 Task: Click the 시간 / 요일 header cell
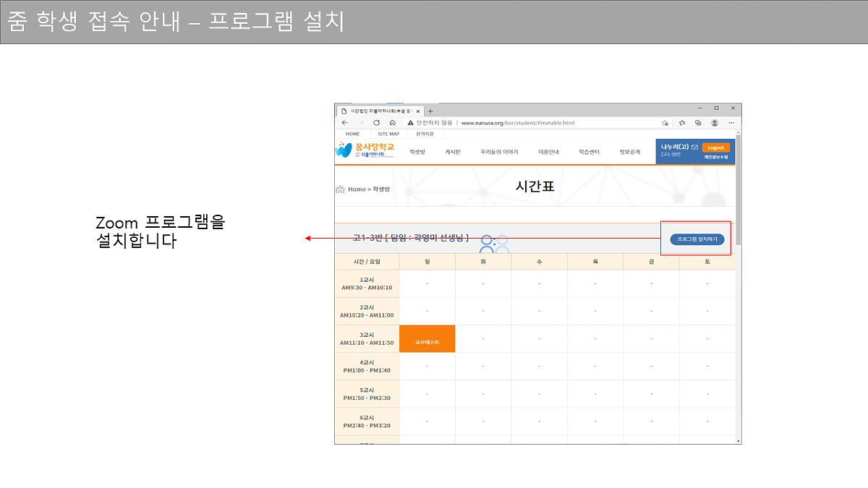click(x=367, y=262)
